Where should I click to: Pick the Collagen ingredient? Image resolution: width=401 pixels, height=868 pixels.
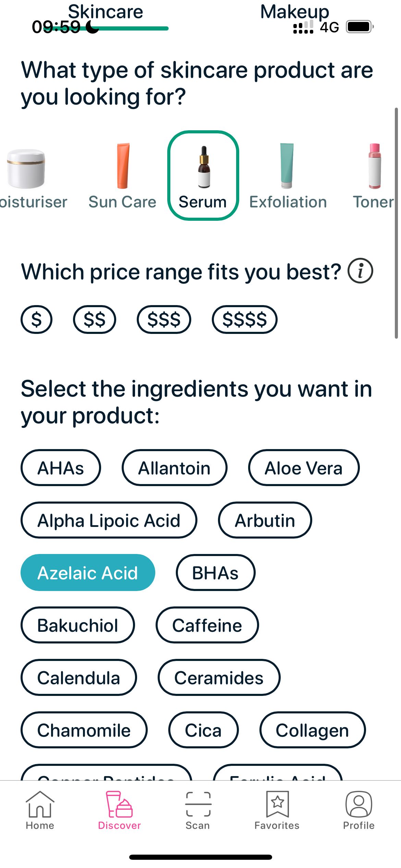pyautogui.click(x=313, y=730)
